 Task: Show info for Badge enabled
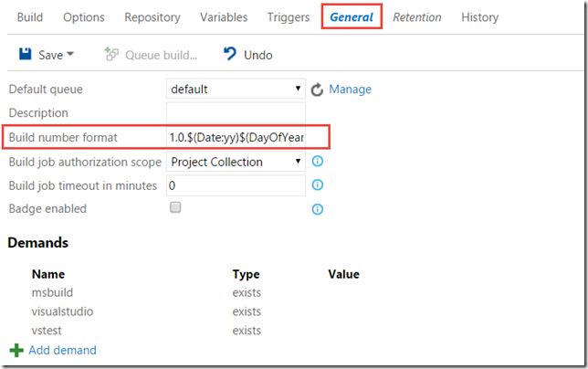pos(317,209)
